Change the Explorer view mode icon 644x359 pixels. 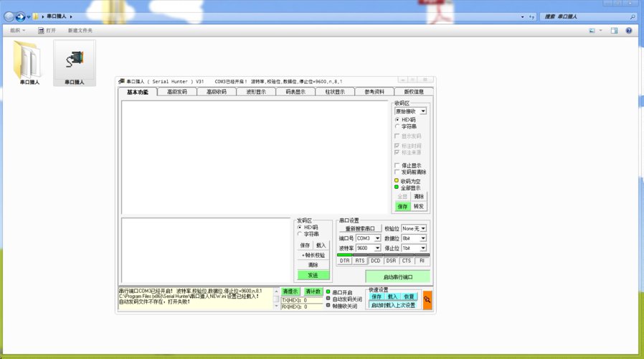[x=592, y=30]
